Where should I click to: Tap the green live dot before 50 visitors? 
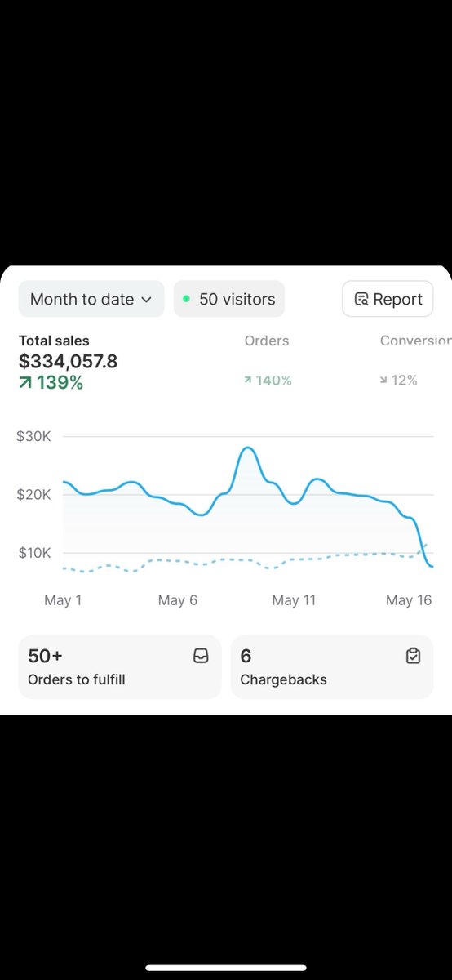coord(186,299)
